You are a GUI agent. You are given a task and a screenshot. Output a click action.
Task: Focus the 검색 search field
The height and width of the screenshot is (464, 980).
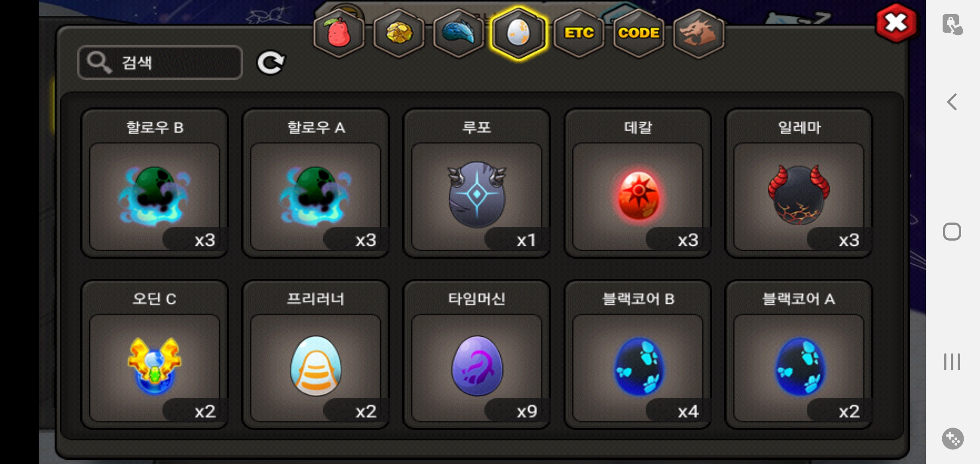click(160, 62)
